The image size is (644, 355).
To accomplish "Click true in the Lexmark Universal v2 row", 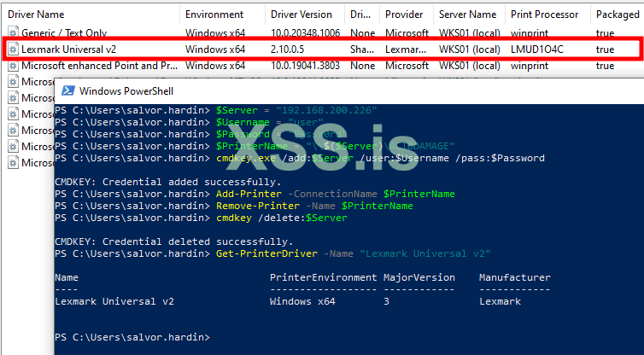I will pos(605,49).
